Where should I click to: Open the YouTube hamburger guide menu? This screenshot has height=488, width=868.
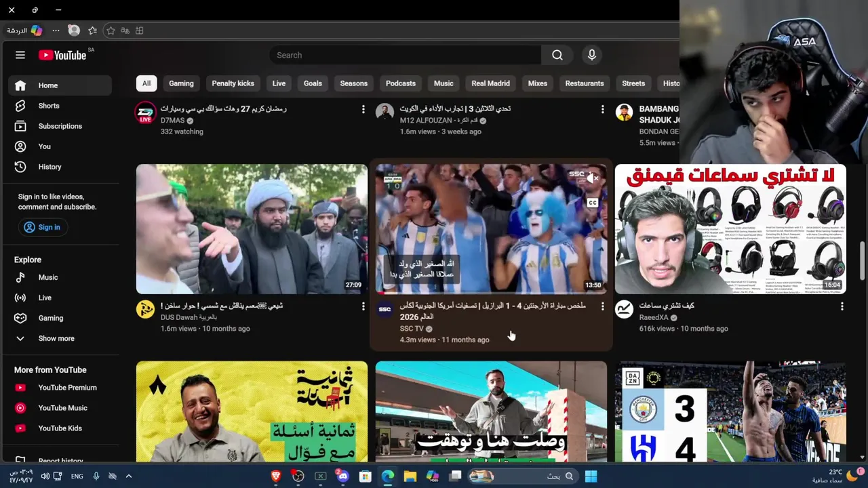pos(20,55)
